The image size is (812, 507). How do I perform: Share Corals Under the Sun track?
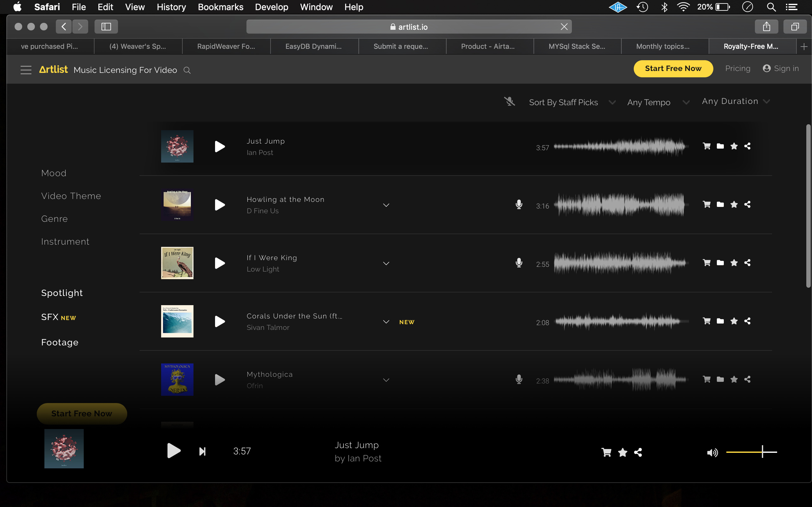(x=747, y=321)
